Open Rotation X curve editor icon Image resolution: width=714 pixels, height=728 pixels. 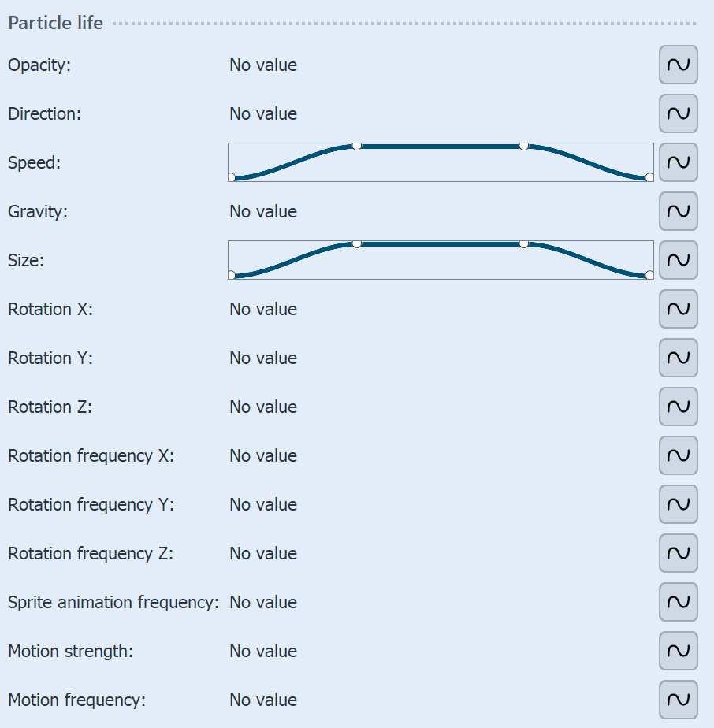point(678,309)
